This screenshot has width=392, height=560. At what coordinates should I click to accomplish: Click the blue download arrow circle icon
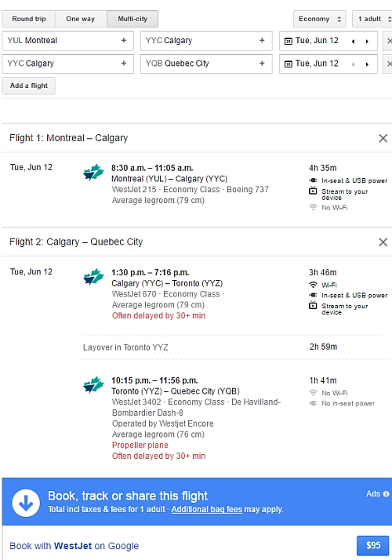(x=26, y=503)
